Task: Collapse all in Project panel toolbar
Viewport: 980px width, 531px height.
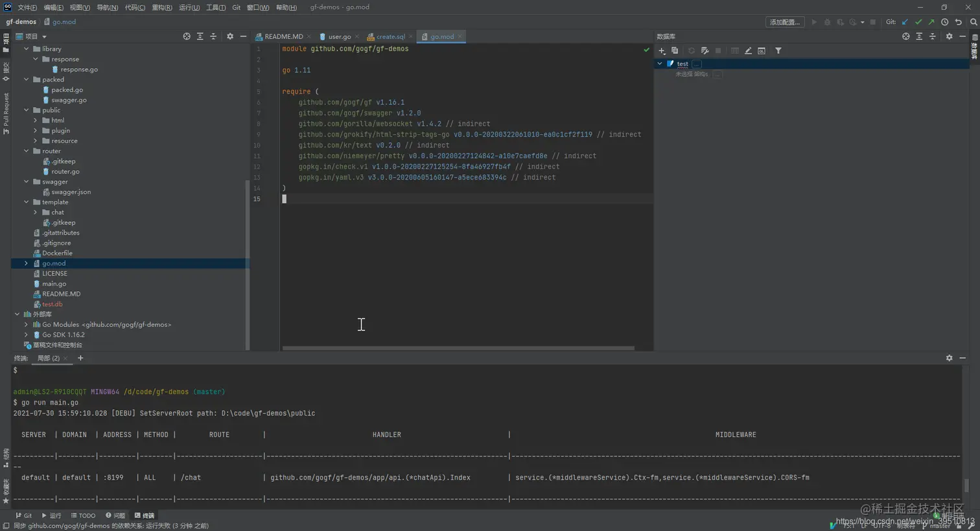Action: point(213,36)
